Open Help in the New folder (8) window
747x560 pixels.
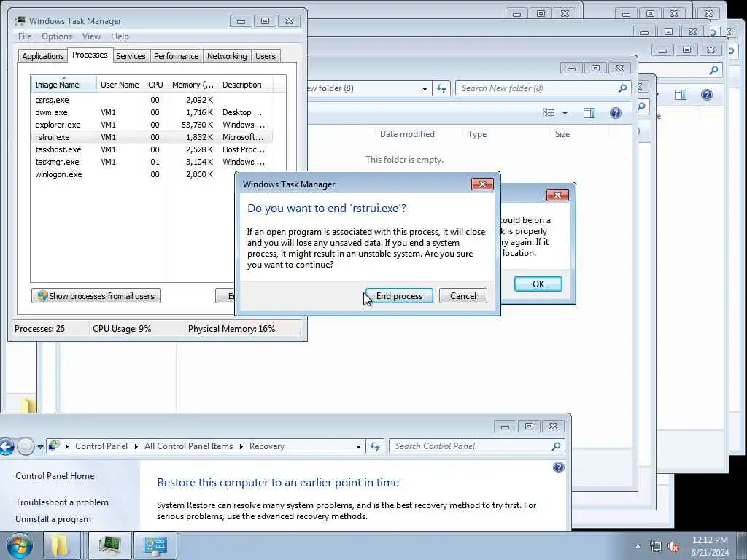click(x=616, y=113)
